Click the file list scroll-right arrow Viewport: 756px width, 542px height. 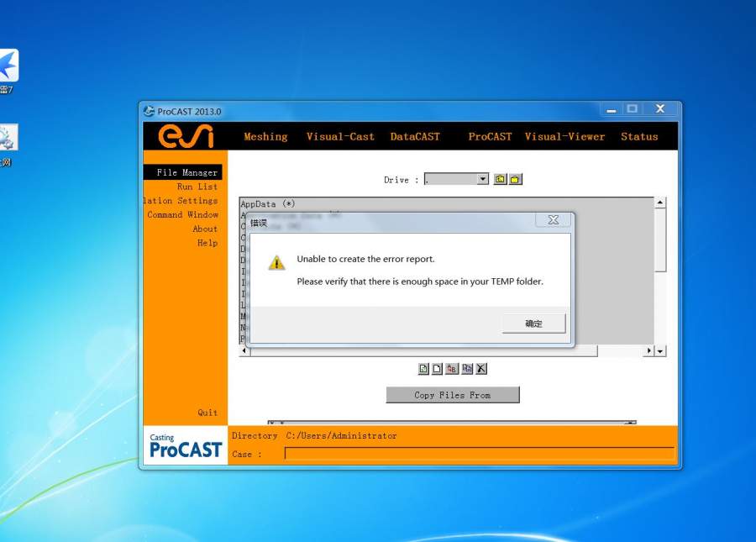(x=649, y=350)
